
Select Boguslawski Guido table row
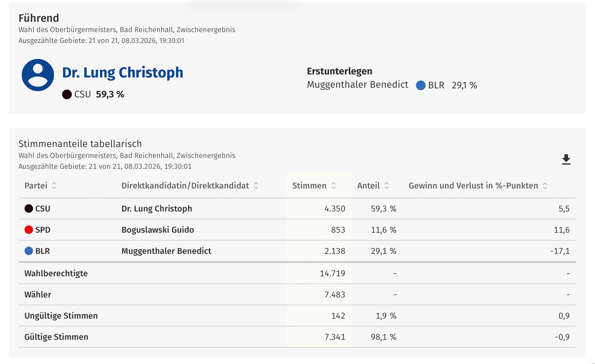pyautogui.click(x=158, y=230)
